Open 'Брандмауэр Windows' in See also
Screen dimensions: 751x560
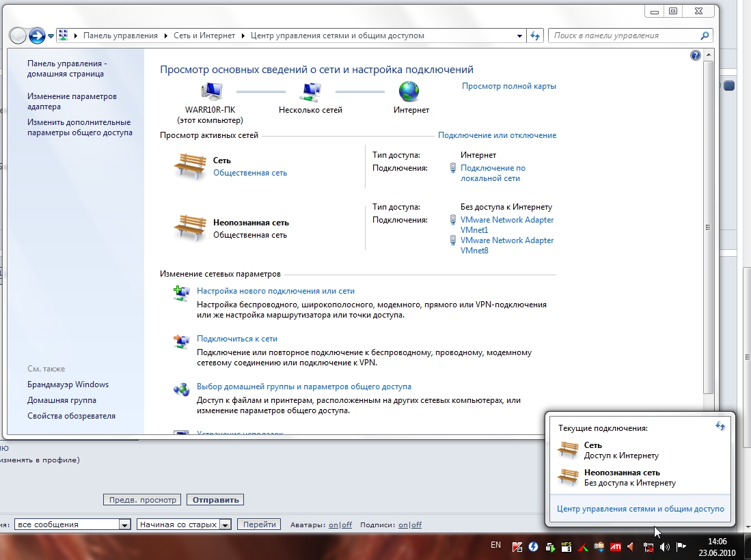click(x=68, y=384)
